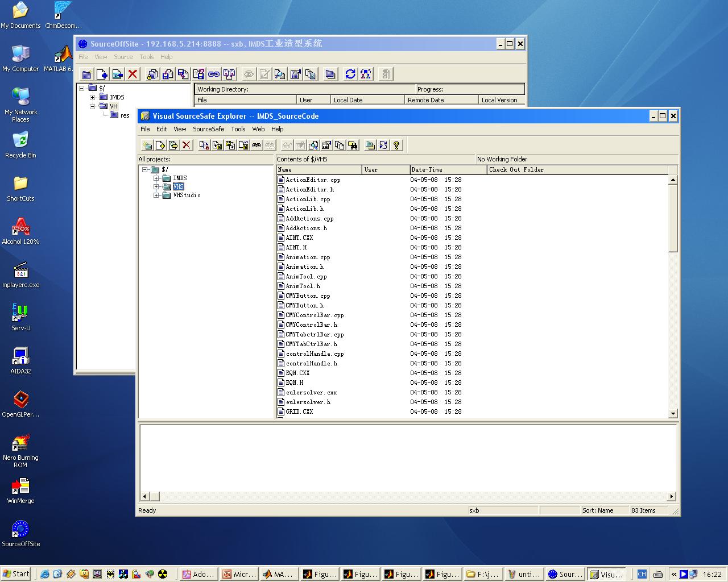The image size is (728, 582).
Task: Click User column header in Visual SourceSafe
Action: click(x=386, y=169)
